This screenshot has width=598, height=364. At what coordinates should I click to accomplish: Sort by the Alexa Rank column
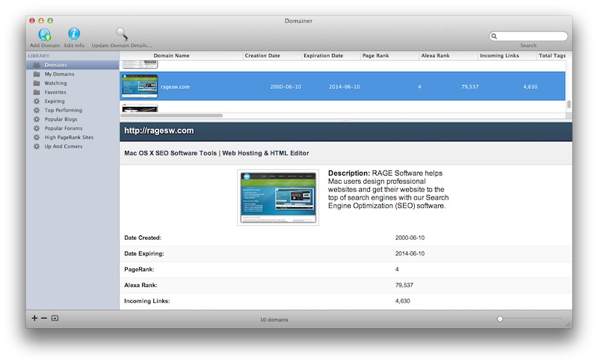(434, 56)
